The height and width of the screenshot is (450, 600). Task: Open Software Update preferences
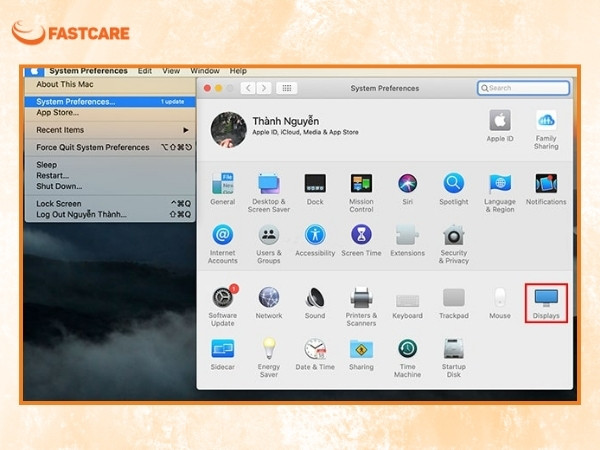tap(223, 306)
